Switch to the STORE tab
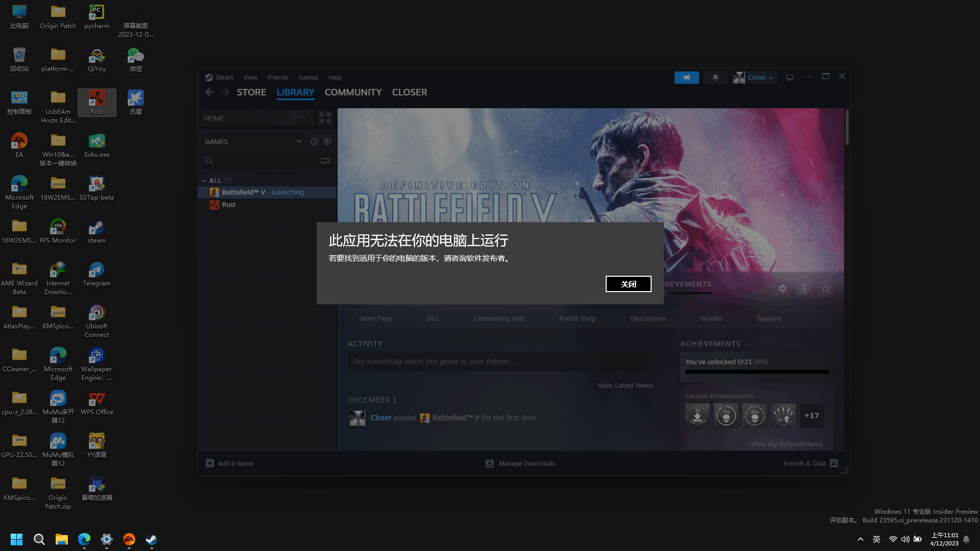Image resolution: width=980 pixels, height=551 pixels. (x=251, y=92)
